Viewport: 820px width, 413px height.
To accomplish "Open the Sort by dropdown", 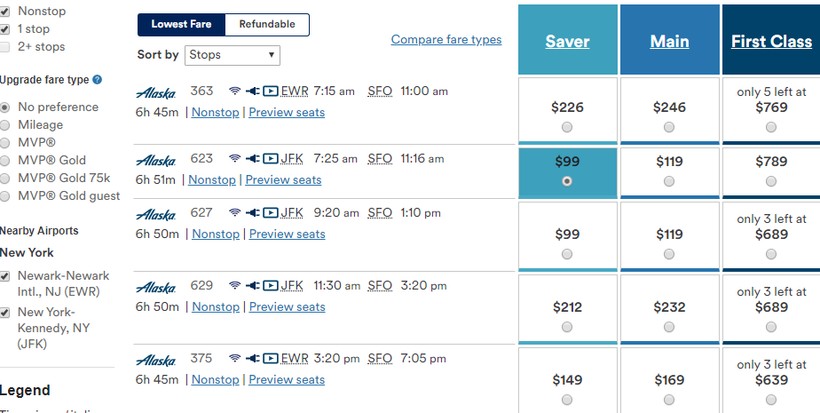I will [x=231, y=55].
